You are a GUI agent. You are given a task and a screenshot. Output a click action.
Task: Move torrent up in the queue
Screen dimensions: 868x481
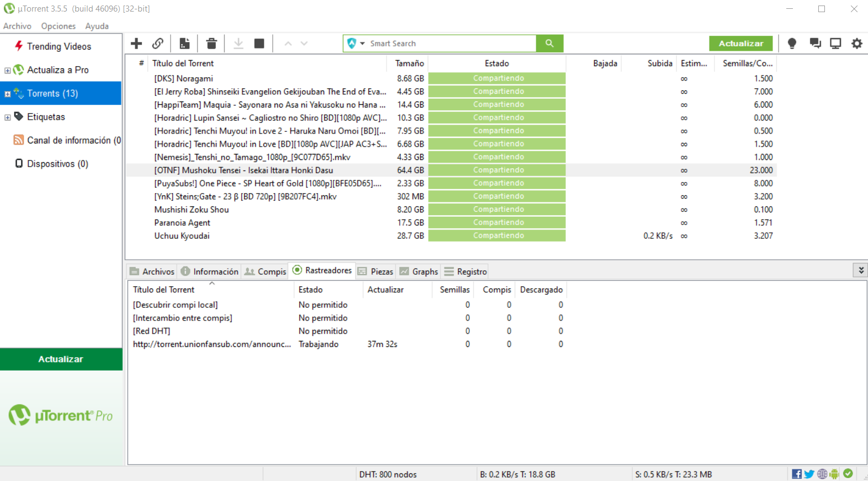[288, 43]
